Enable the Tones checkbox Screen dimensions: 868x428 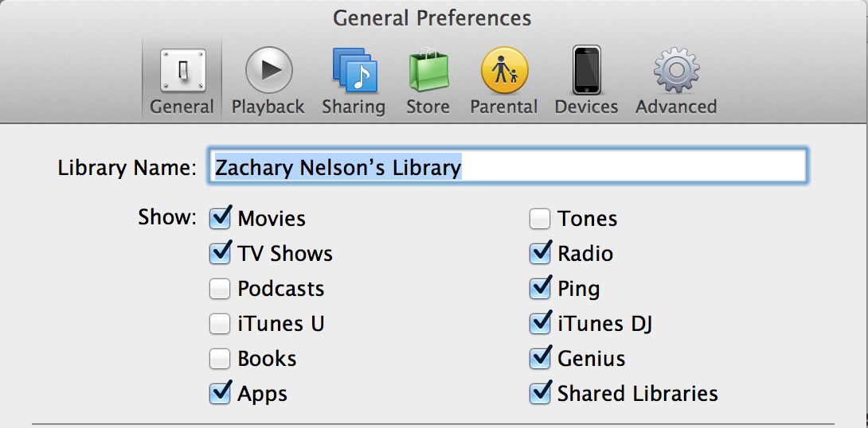click(540, 219)
